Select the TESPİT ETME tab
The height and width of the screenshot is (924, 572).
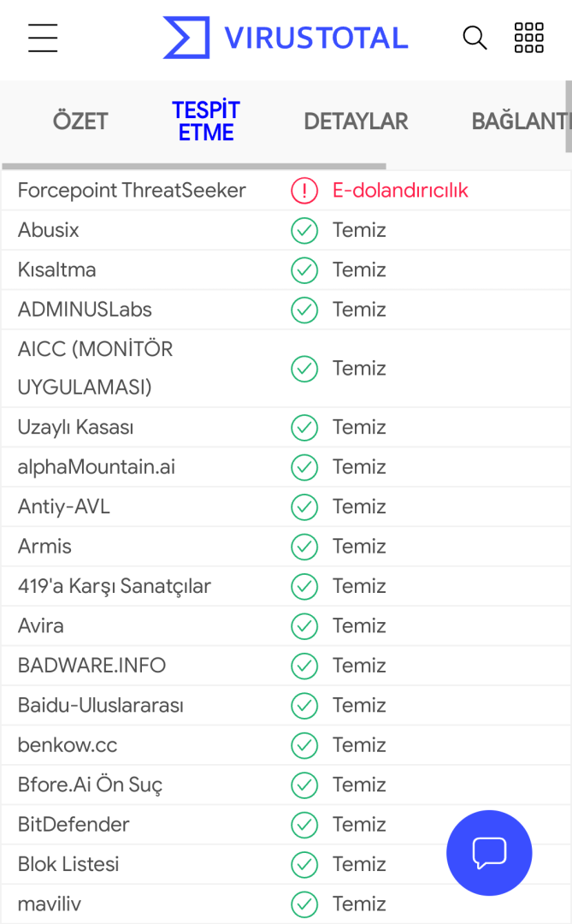pos(205,121)
